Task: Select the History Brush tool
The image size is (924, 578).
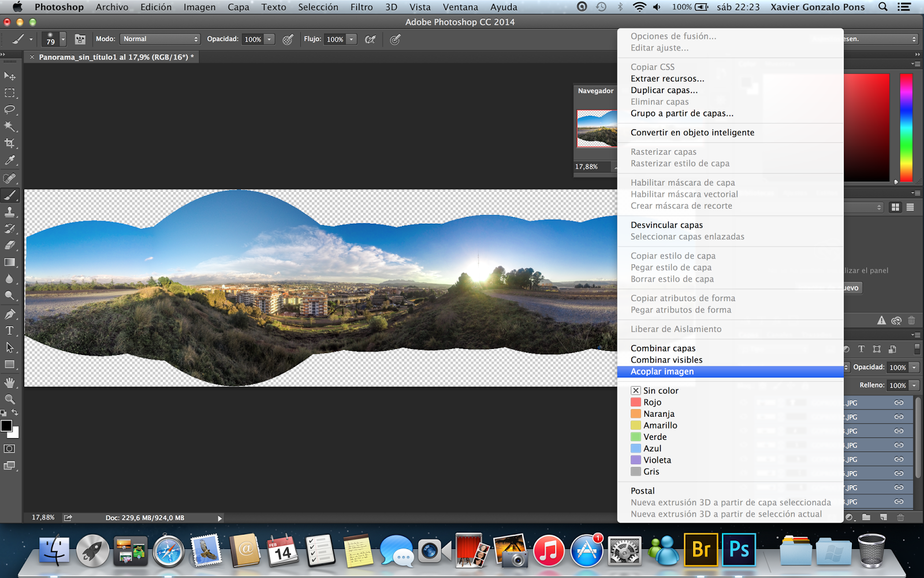Action: click(x=10, y=228)
